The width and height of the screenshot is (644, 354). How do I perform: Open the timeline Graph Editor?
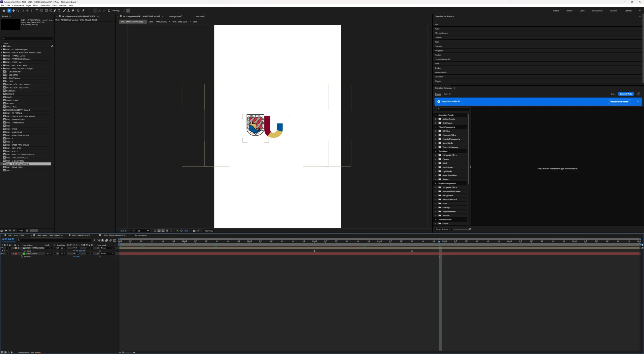115,240
